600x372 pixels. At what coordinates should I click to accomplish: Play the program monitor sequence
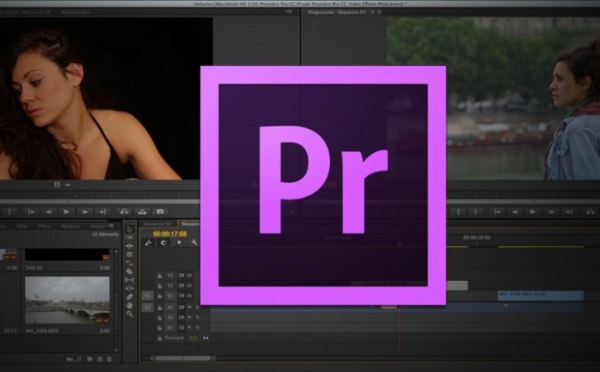pos(532,212)
